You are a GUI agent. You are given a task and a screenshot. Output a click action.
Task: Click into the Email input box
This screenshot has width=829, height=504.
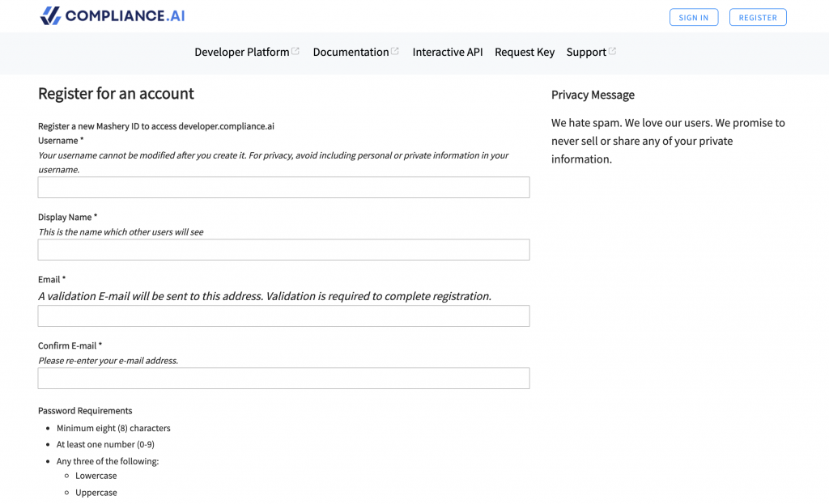[x=283, y=316]
